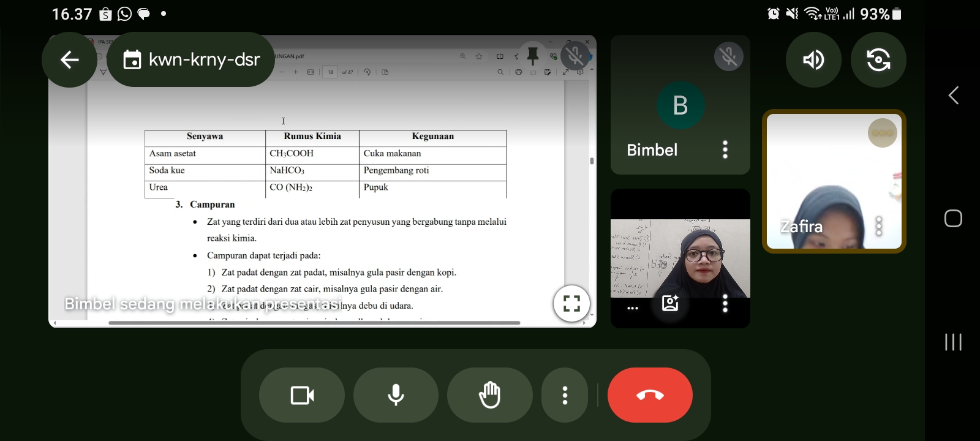Tap the ellipsis indicator on self-view tile
Screen dimensions: 980x441
click(x=633, y=308)
